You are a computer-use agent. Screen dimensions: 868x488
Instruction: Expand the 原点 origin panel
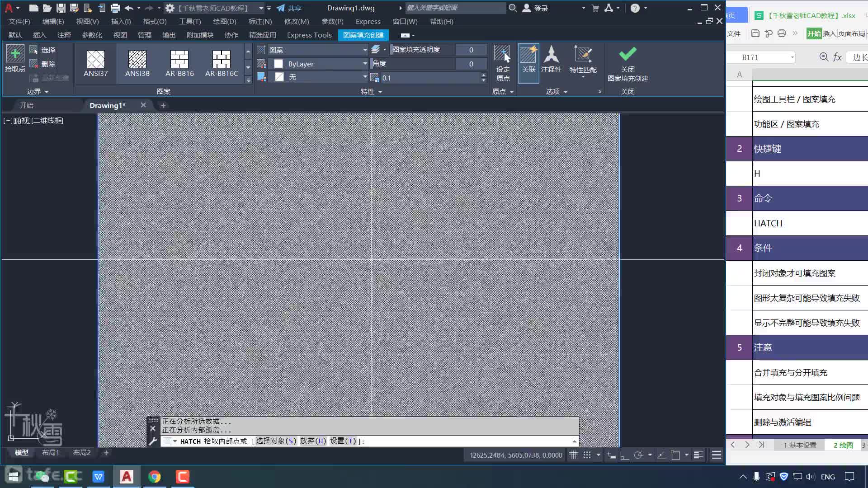click(503, 91)
